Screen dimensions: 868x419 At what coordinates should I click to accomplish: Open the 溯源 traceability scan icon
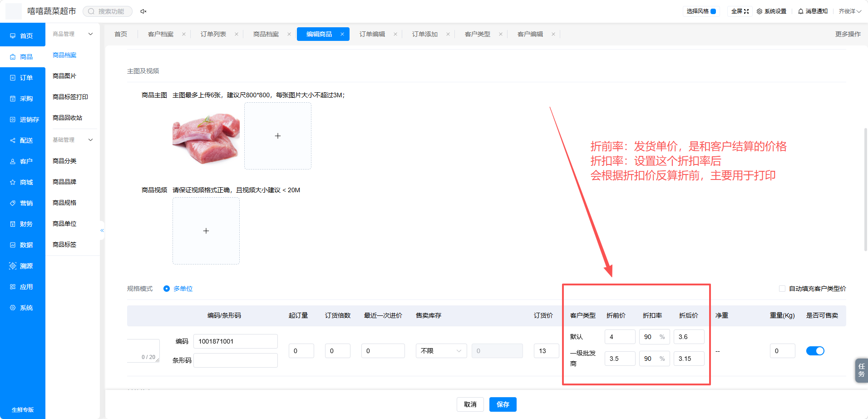13,266
